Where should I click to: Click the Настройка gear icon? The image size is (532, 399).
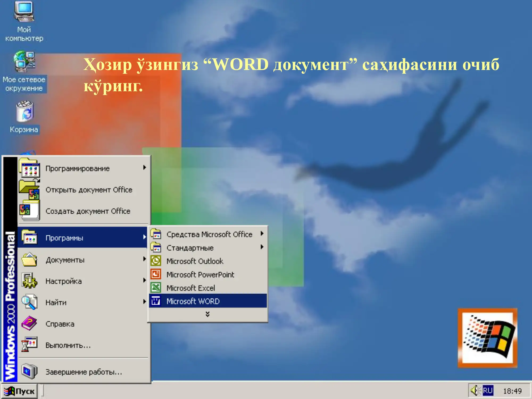pos(30,281)
